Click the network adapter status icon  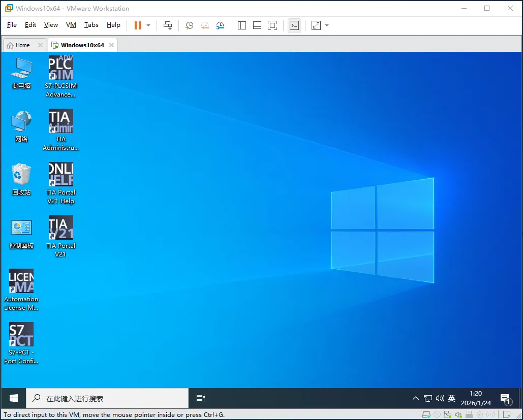(448, 414)
